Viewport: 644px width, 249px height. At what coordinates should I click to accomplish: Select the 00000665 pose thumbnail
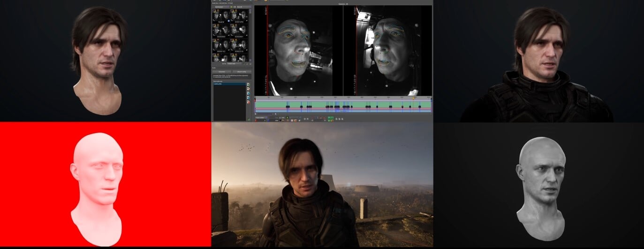click(222, 31)
